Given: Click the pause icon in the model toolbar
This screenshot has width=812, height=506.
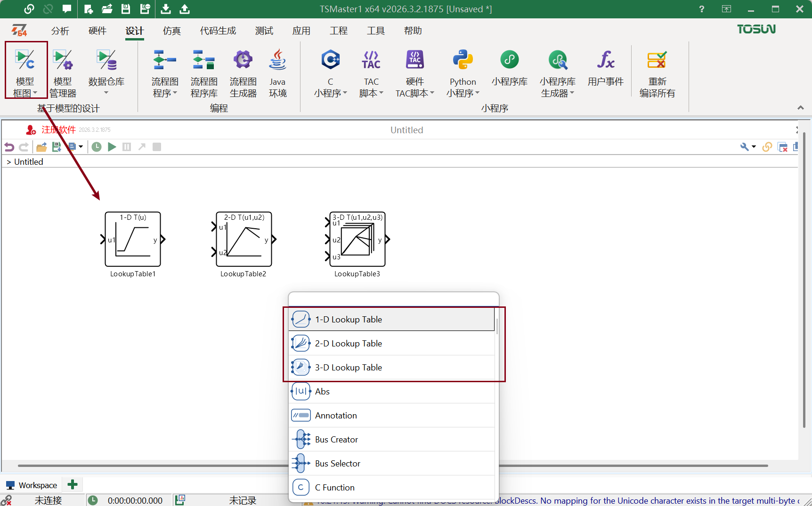Looking at the screenshot, I should 126,147.
